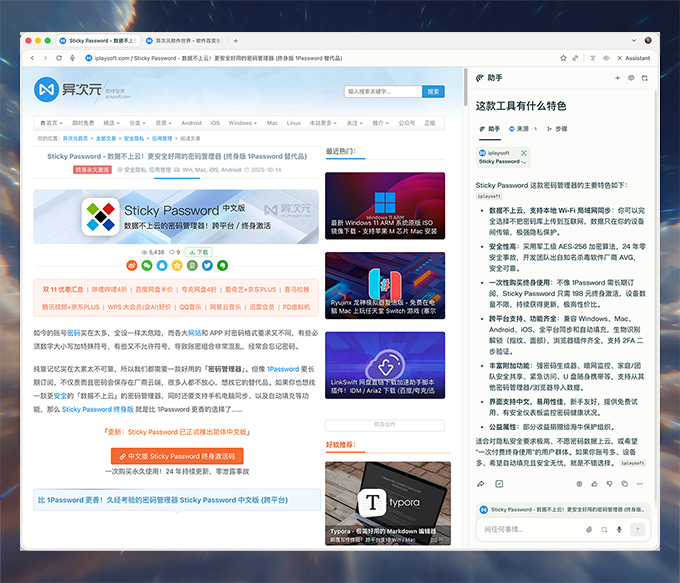Open the Android menu item
Image resolution: width=680 pixels, height=583 pixels.
coord(191,123)
